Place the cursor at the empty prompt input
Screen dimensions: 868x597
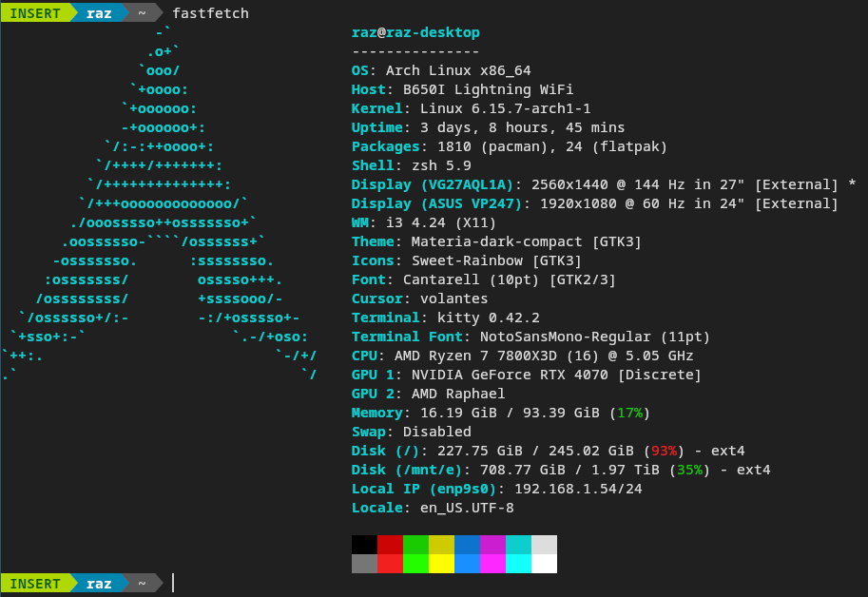174,583
